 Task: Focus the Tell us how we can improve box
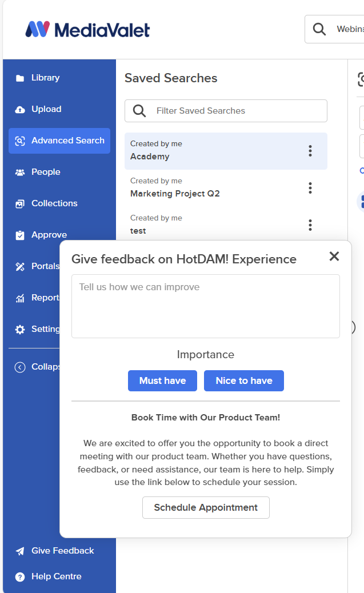tap(206, 306)
